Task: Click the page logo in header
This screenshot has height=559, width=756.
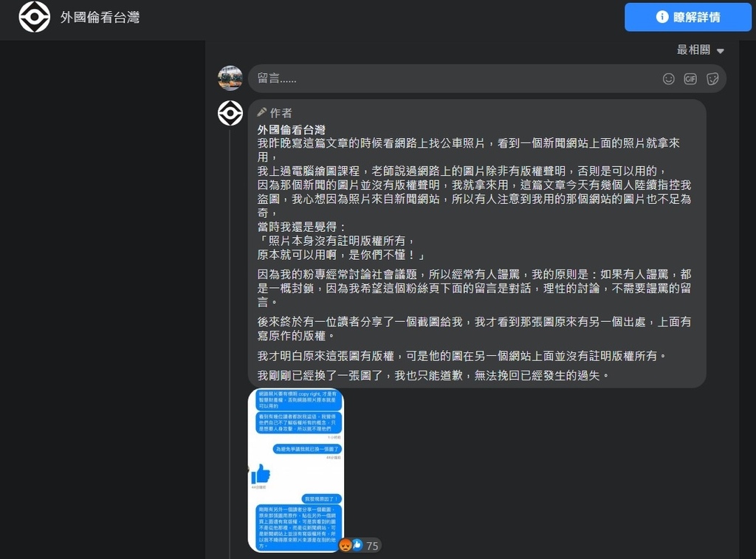Action: tap(34, 18)
